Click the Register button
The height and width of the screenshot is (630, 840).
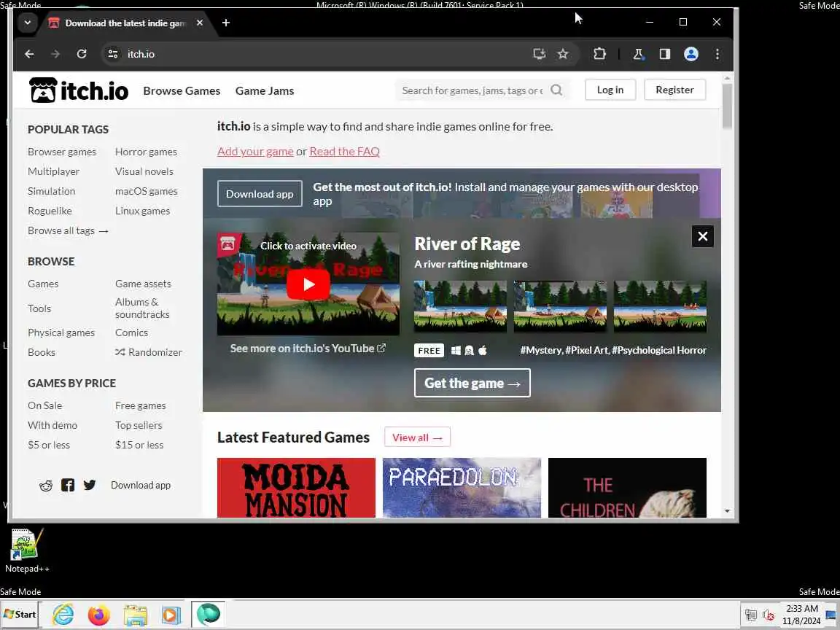pyautogui.click(x=674, y=90)
